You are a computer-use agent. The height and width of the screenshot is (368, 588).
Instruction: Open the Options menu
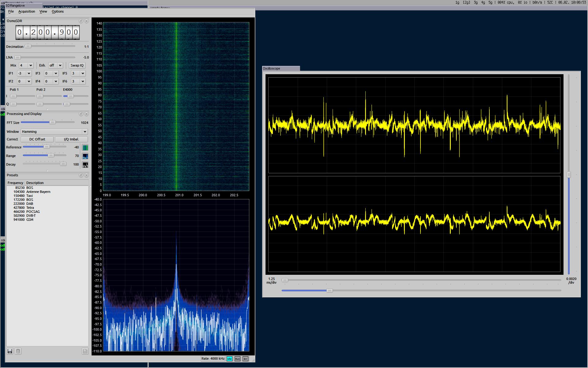coord(58,11)
